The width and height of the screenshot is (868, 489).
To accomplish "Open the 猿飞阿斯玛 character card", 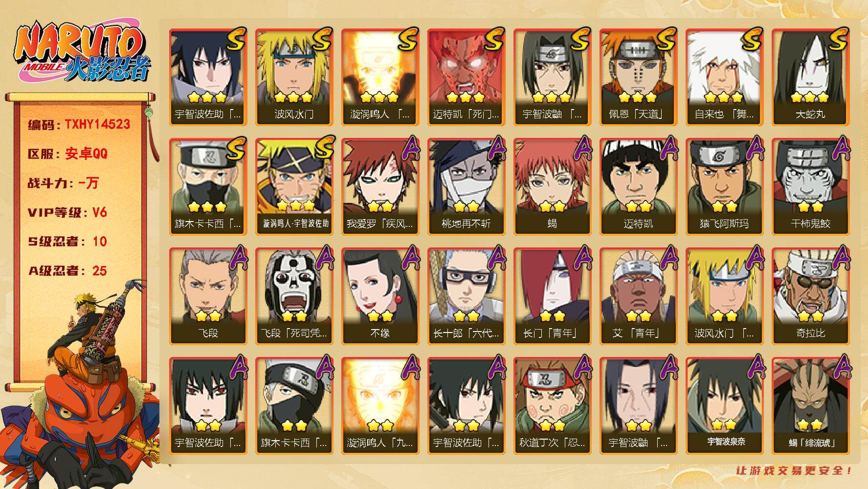I will pos(724,186).
